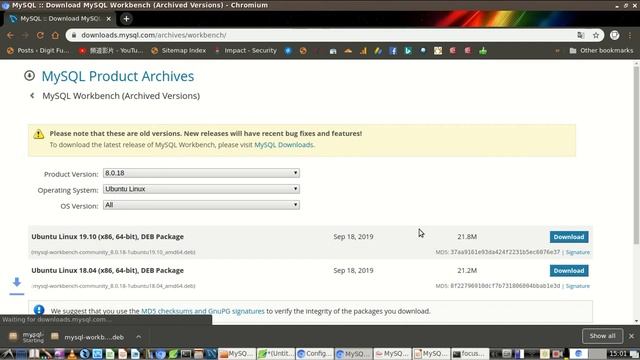The width and height of the screenshot is (640, 360).
Task: Click the MySQL Product Archives heading
Action: click(x=118, y=76)
